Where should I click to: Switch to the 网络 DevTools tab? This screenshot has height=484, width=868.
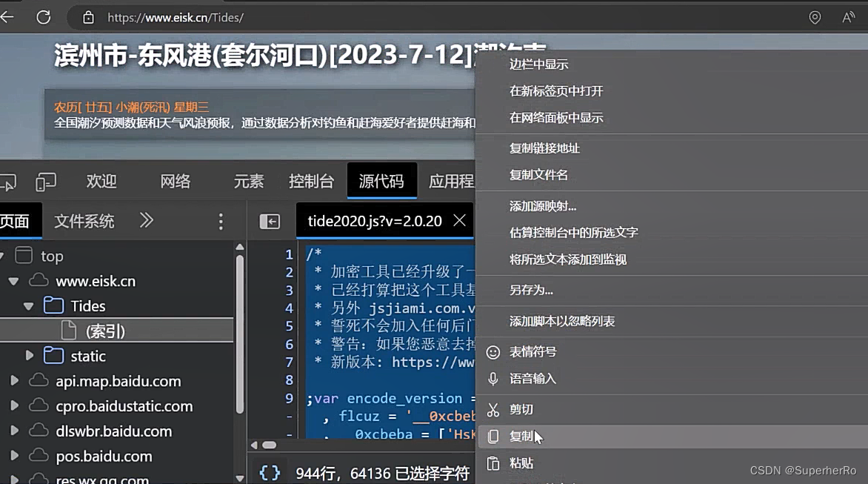click(x=175, y=181)
